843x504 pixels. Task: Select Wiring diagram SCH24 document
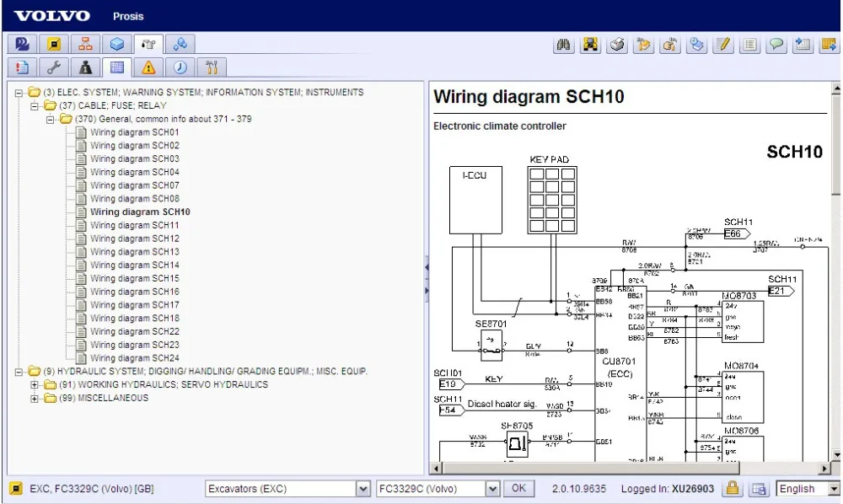coord(135,358)
